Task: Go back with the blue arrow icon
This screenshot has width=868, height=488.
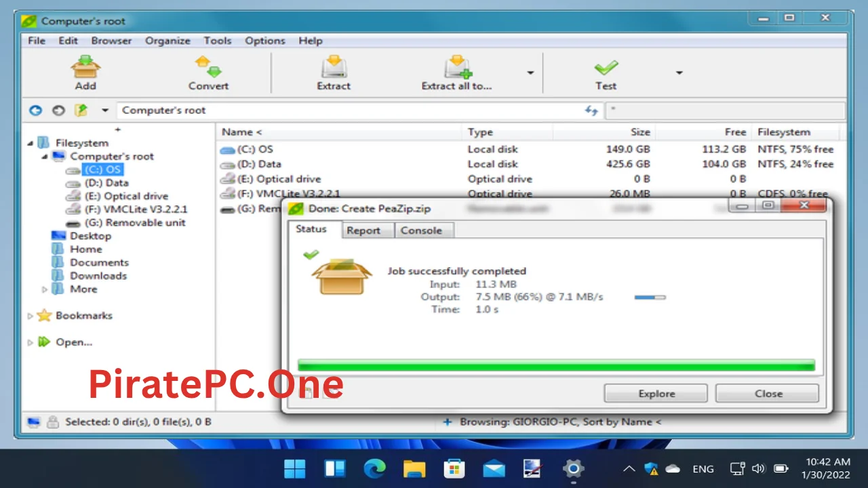Action: tap(35, 110)
